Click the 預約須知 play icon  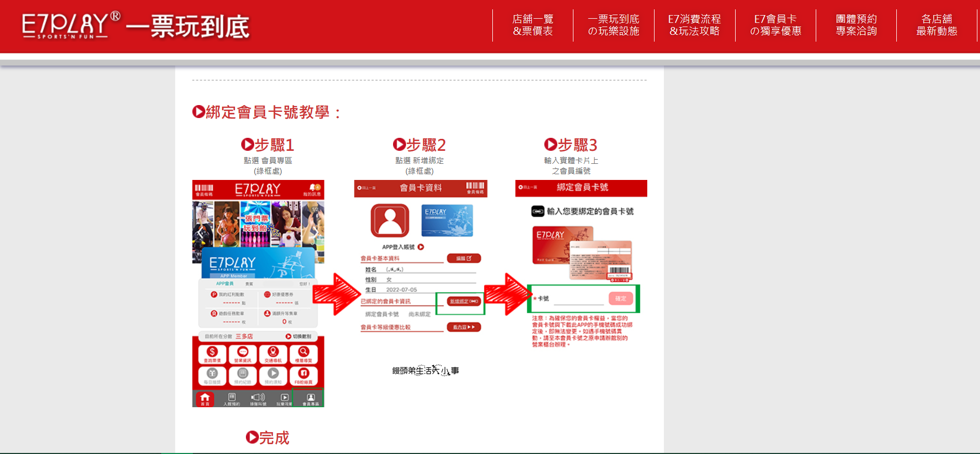pos(273,375)
